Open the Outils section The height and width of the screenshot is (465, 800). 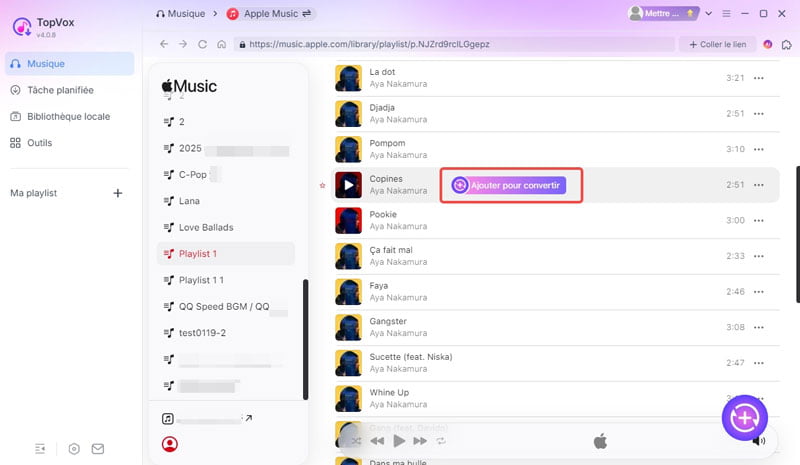tap(31, 143)
